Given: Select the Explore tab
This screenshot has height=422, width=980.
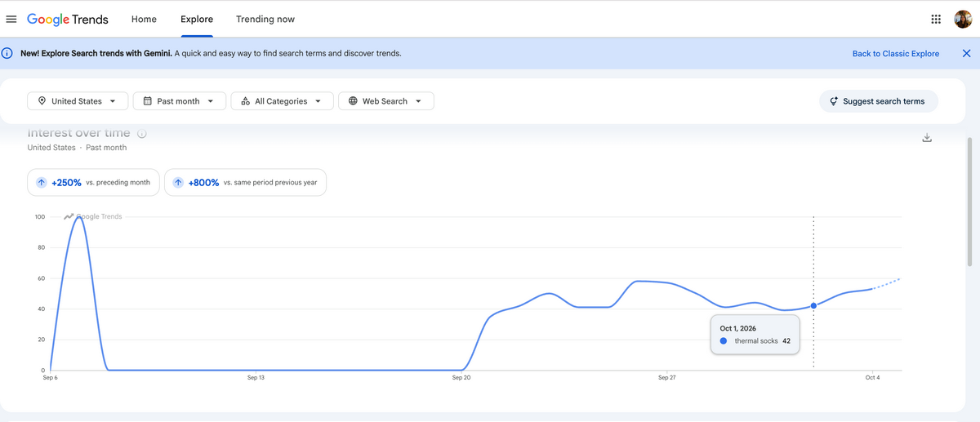Looking at the screenshot, I should point(197,19).
